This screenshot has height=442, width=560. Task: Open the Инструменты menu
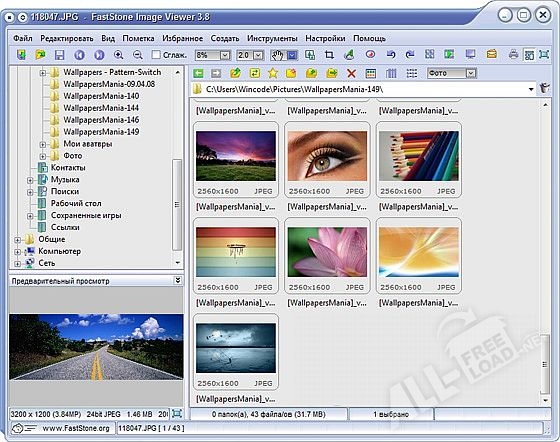(x=272, y=38)
